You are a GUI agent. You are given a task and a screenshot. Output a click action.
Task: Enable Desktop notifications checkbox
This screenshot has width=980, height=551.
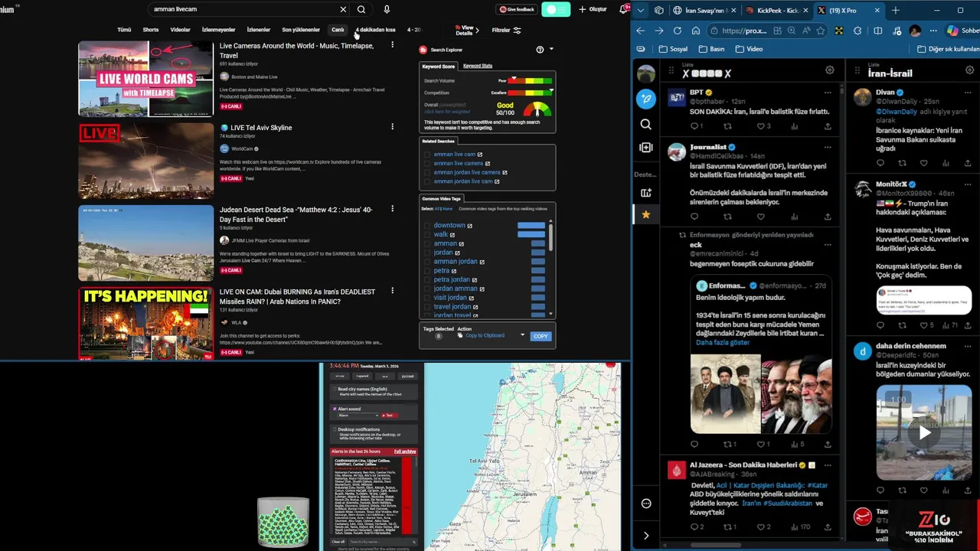[335, 429]
